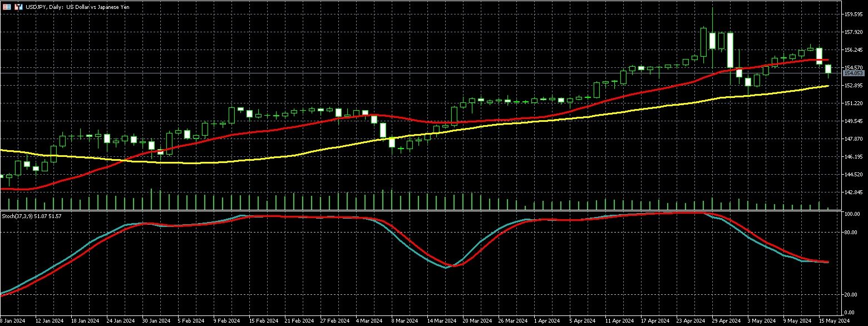Click the 29 Apr 2024 date label

pyautogui.click(x=727, y=321)
